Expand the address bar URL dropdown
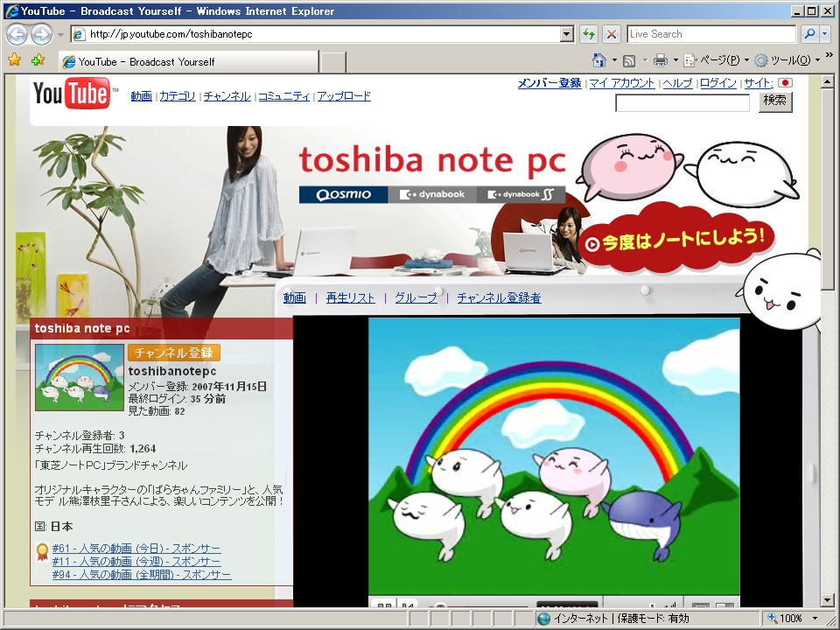The image size is (840, 630). [x=567, y=34]
